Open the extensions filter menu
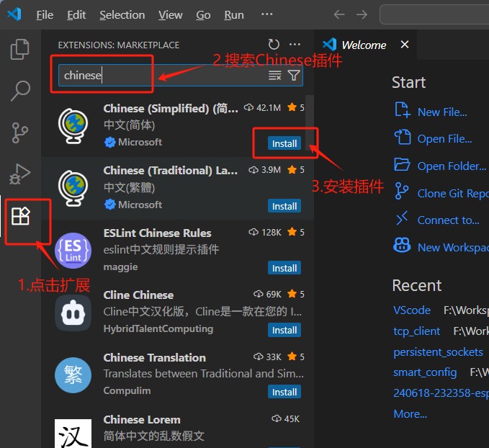Screen dimensions: 489x448 coord(293,76)
